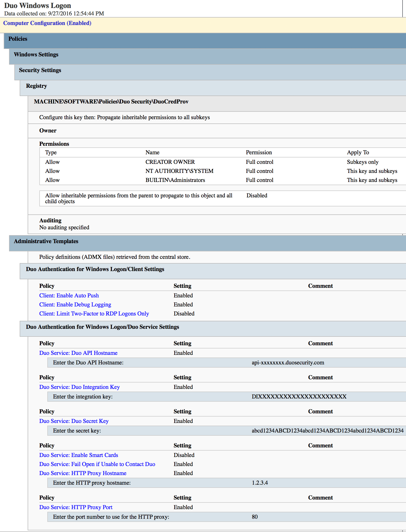Collapse the Windows Settings section

(x=36, y=55)
